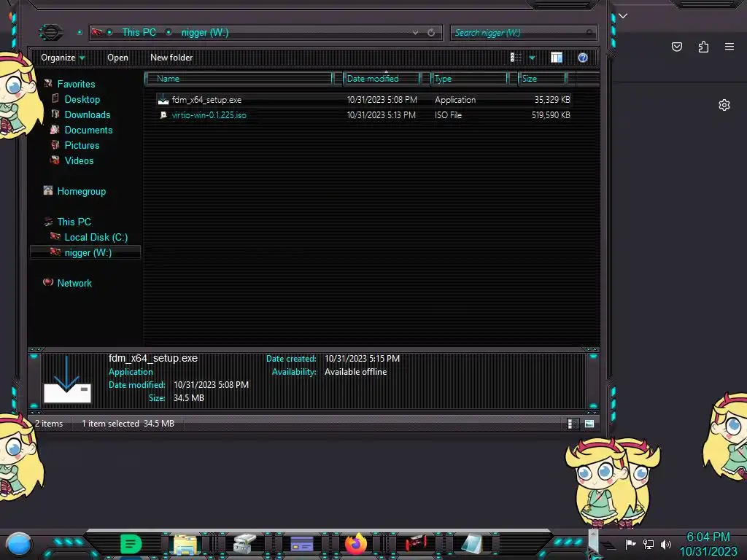Screen dimensions: 747x560
Task: Open Desktop in the navigation pane
Action: point(82,99)
